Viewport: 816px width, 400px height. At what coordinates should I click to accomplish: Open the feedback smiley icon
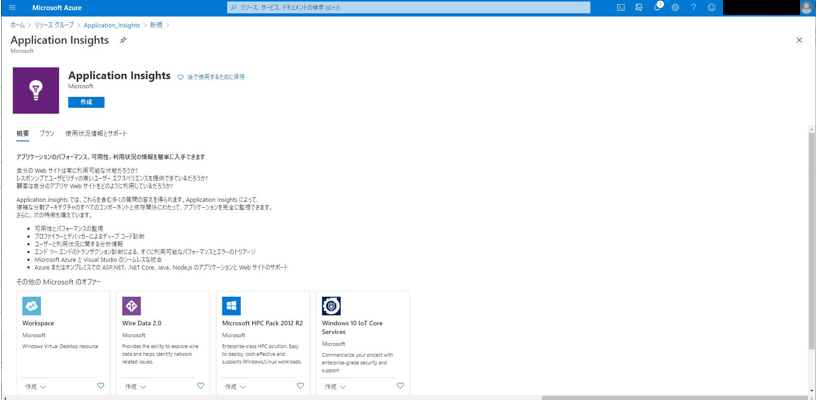tap(711, 8)
